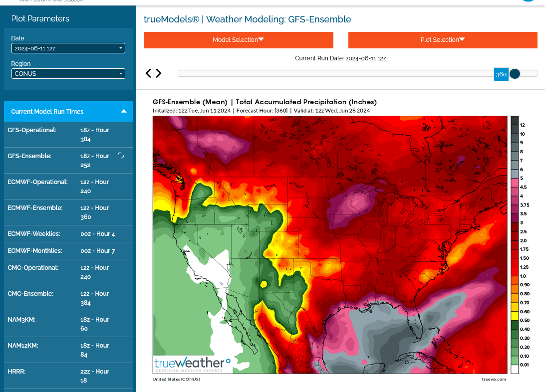Screen dimensions: 545x392
Task: Select the GFS-Operational model run row
Action: (x=68, y=135)
